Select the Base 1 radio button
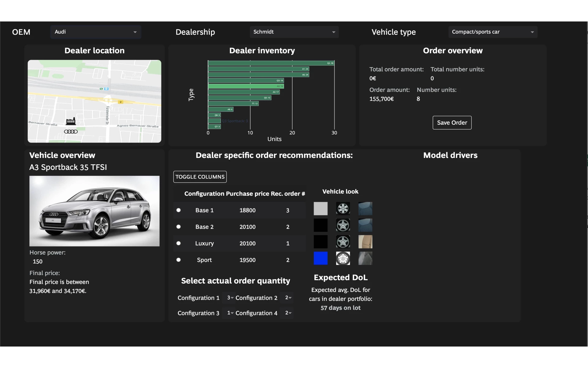 179,210
